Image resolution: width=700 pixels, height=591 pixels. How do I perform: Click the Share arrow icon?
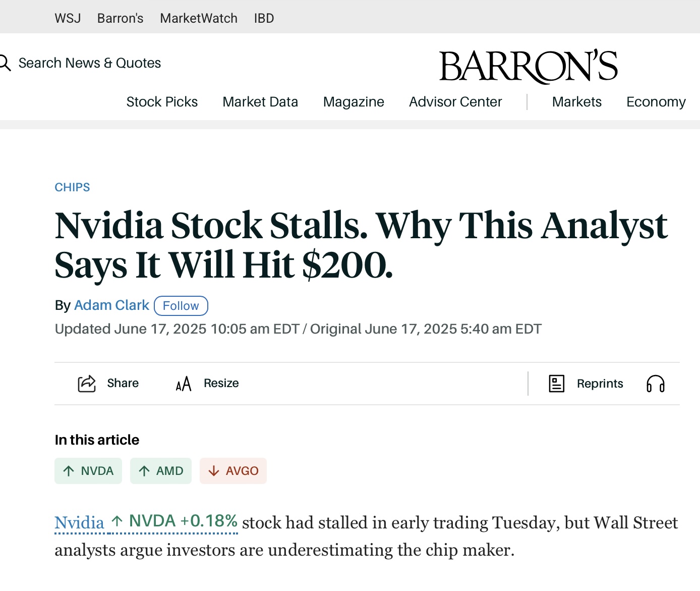pos(87,384)
